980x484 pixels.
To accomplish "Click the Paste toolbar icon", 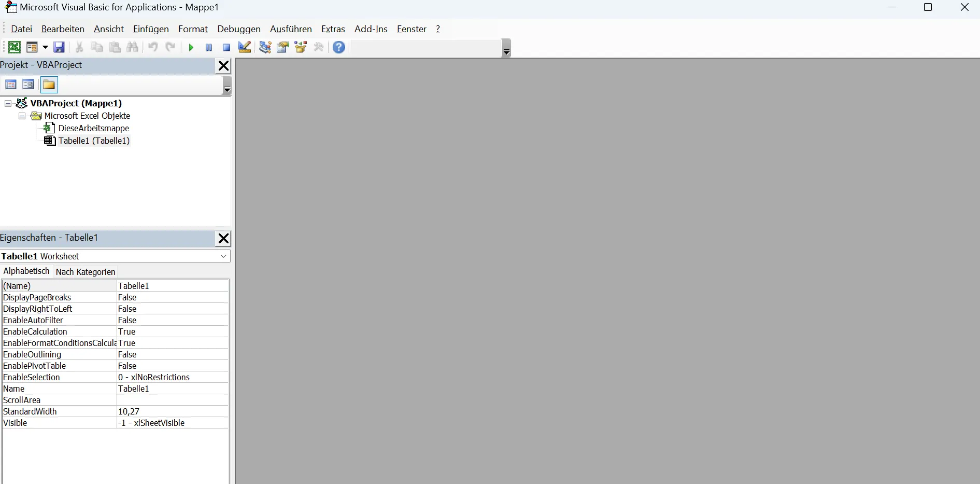I will (x=115, y=47).
